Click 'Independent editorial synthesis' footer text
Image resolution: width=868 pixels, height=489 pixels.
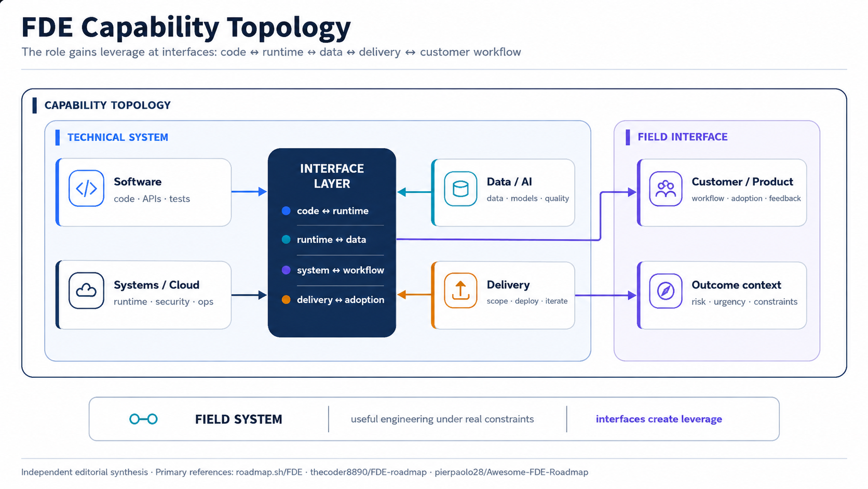point(85,472)
